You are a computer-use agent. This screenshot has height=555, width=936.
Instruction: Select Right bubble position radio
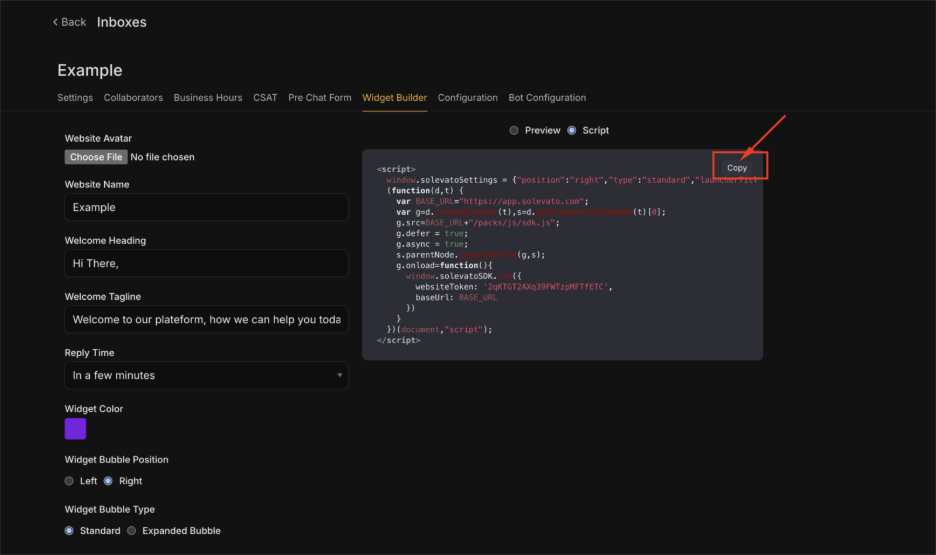click(108, 481)
